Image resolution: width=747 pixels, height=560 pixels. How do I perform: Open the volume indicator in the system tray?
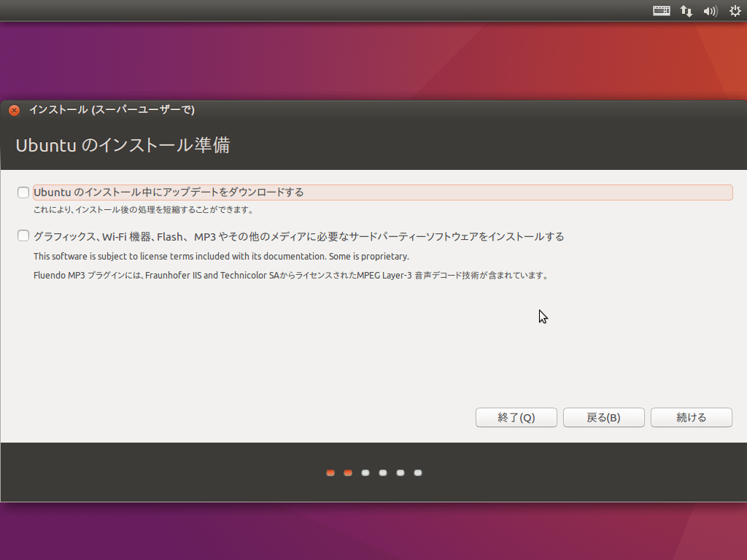click(710, 11)
